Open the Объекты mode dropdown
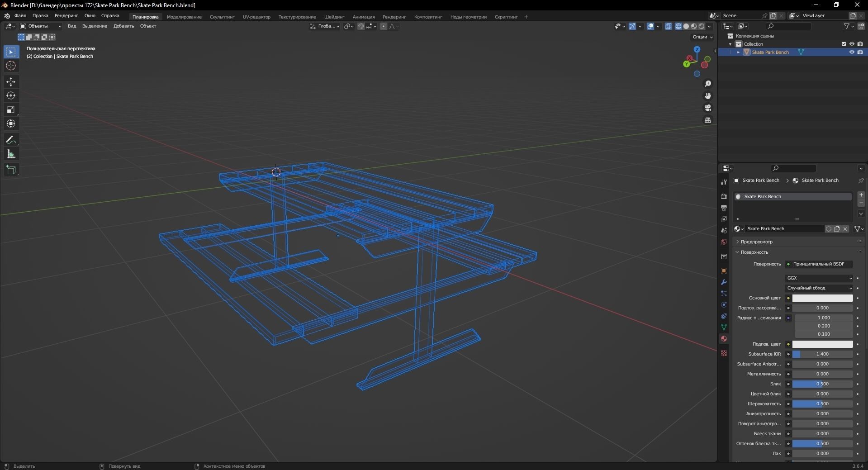Screen dimensions: 868x470 41,26
